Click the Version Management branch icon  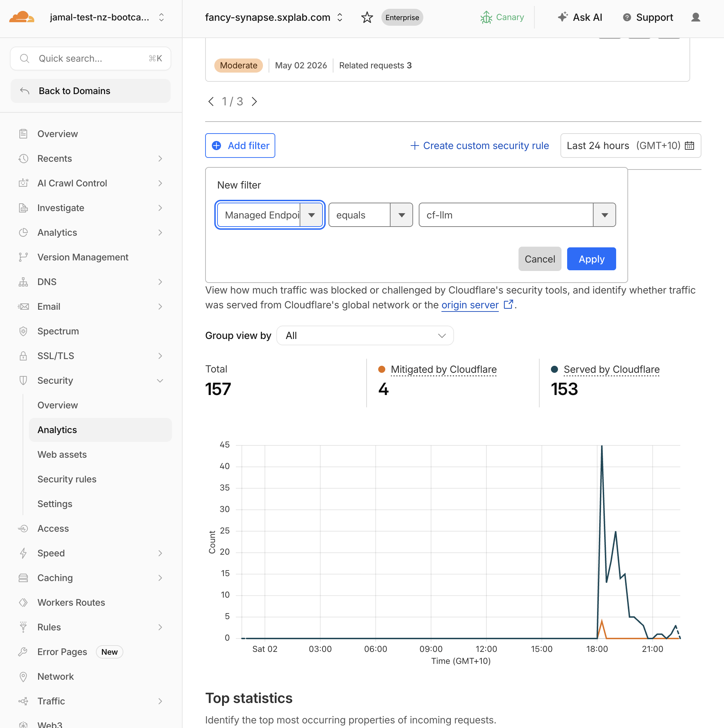(x=23, y=257)
